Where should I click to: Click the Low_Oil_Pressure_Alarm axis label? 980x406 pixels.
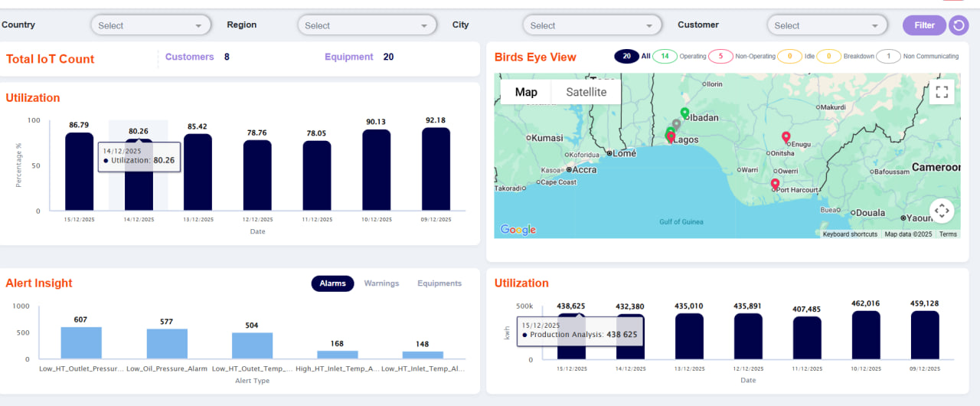[x=167, y=368]
